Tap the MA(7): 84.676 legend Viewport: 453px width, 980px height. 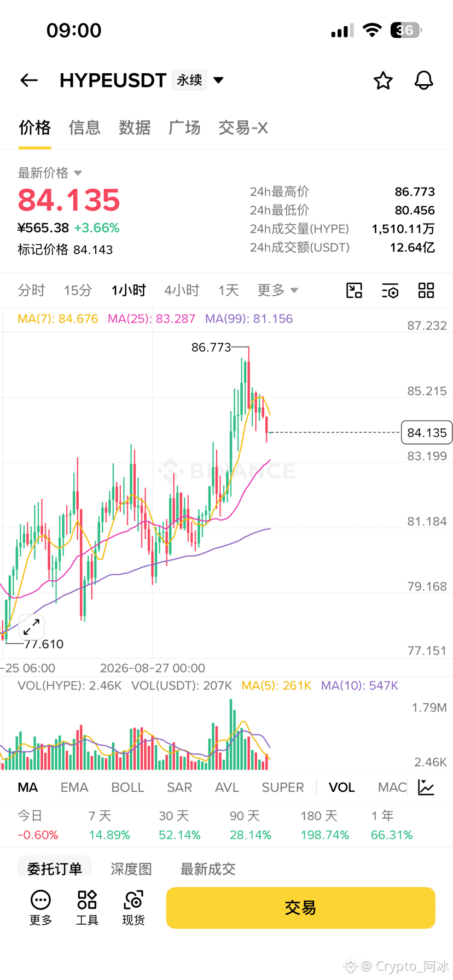pos(58,319)
